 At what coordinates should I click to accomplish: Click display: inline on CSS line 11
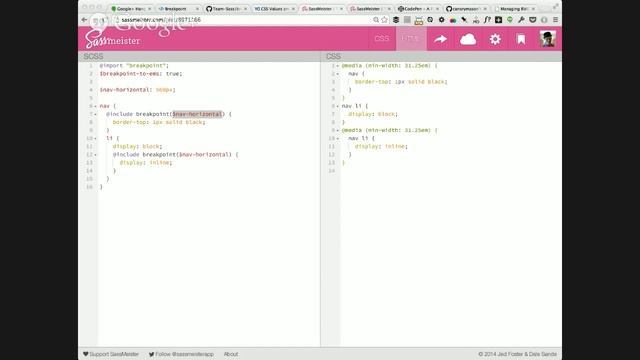[x=381, y=147]
